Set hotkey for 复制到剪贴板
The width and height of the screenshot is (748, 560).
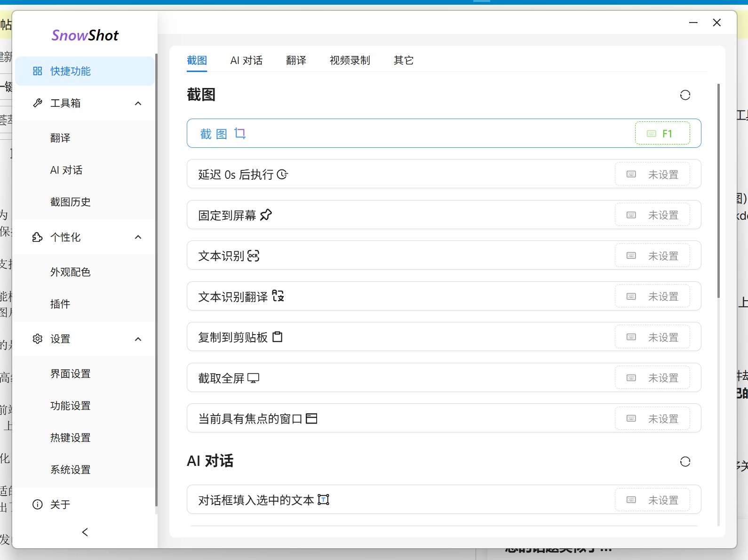(x=653, y=337)
